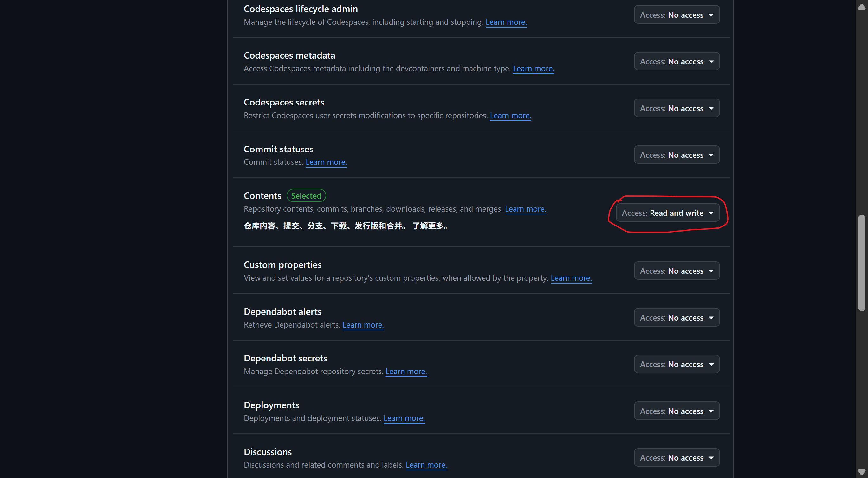
Task: Click scrollbar down arrow
Action: (x=861, y=472)
